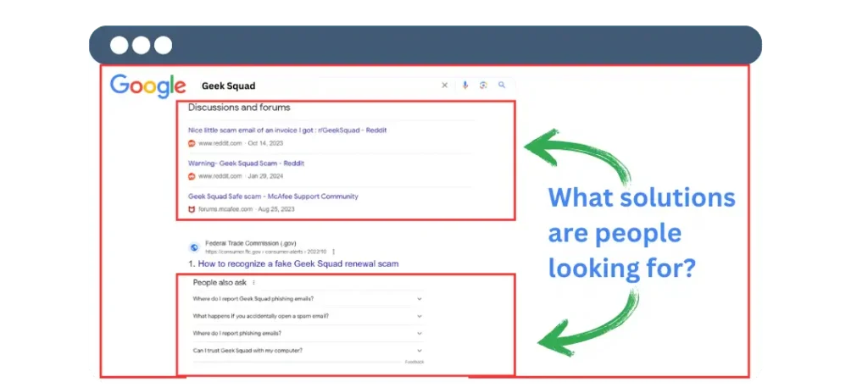
Task: Expand "Can I trust Geek Squad with my computer?"
Action: [420, 351]
